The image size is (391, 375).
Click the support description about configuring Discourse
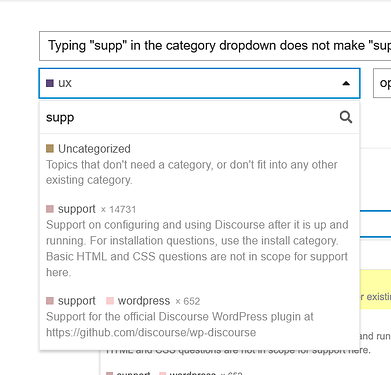click(x=197, y=248)
